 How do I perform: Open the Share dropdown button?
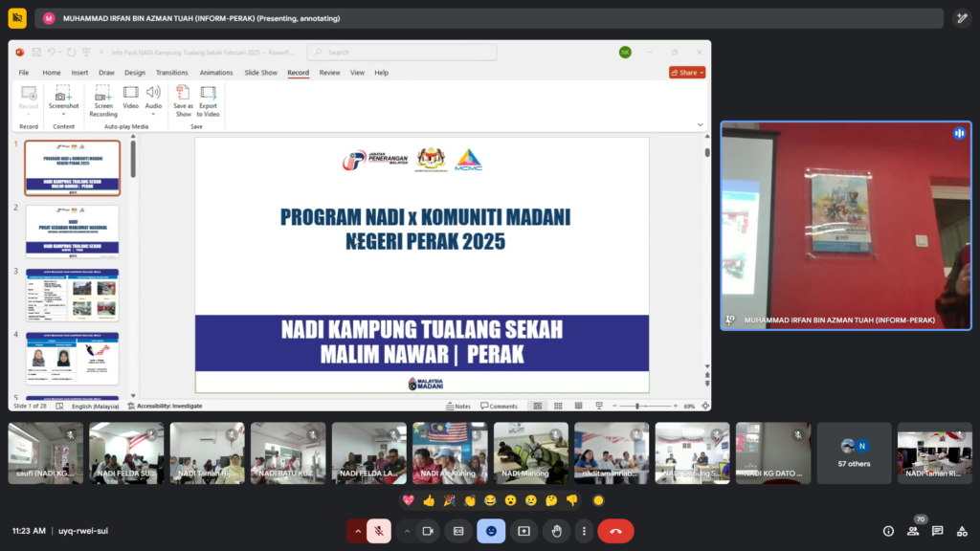(x=687, y=73)
